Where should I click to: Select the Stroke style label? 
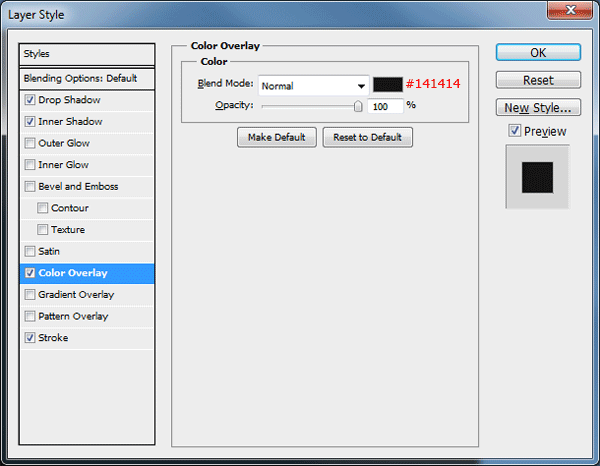53,338
